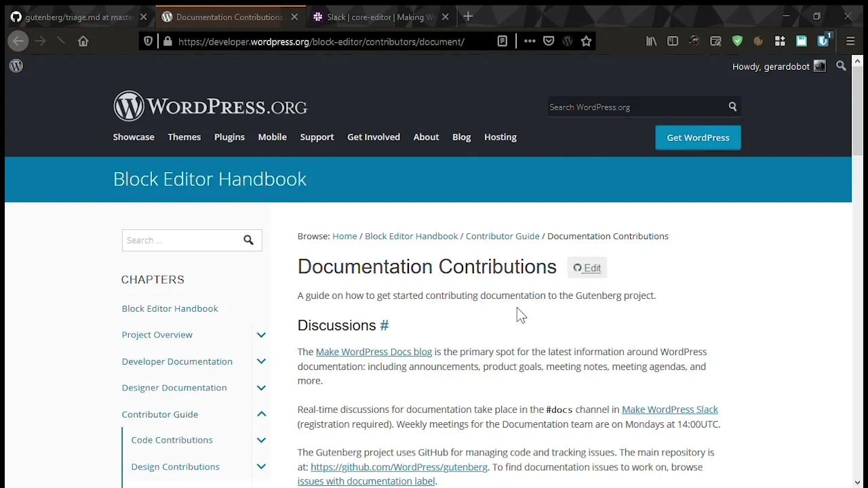Click the Block Editor Handbook banner title
This screenshot has height=488, width=868.
coord(210,179)
